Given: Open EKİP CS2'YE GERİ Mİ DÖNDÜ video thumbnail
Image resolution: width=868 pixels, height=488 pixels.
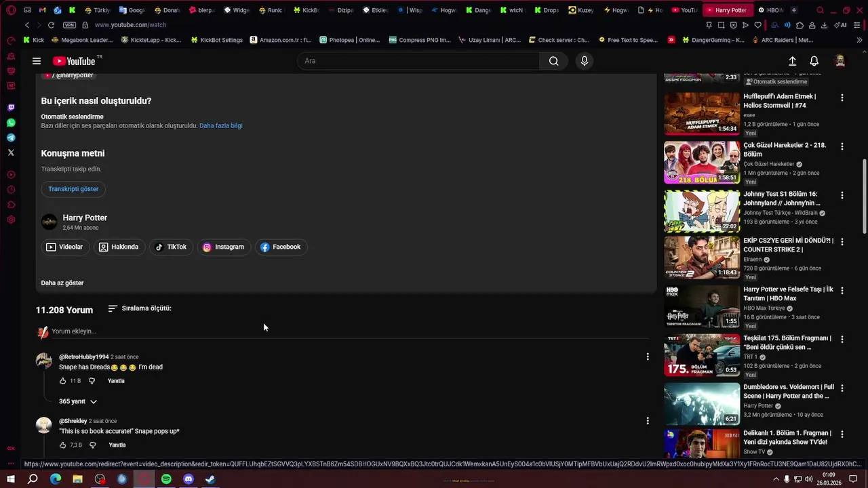Looking at the screenshot, I should click(702, 258).
